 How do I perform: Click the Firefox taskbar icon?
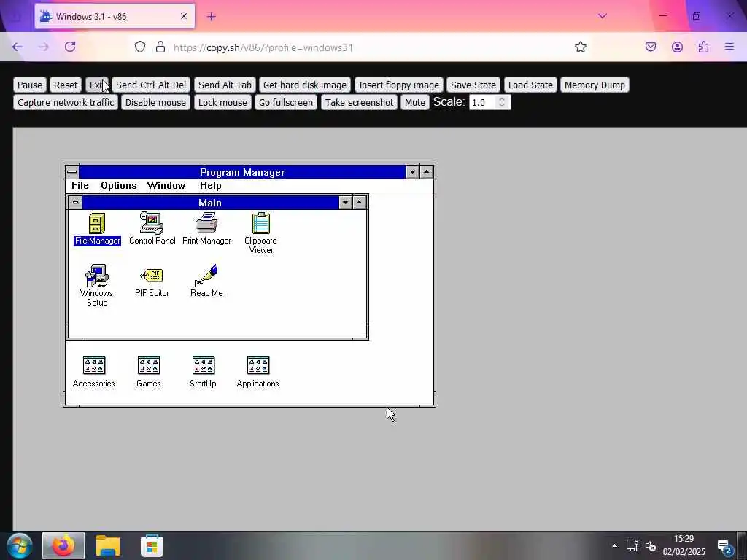coord(63,545)
